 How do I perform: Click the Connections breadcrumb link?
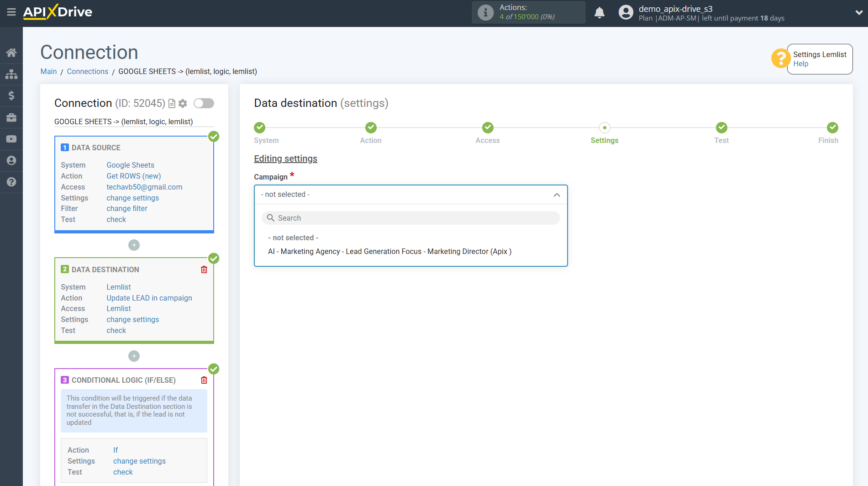(x=88, y=71)
